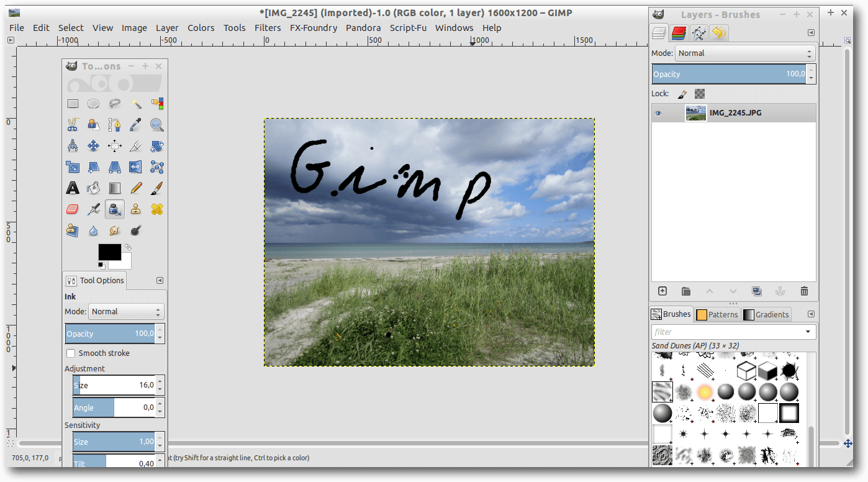This screenshot has height=482, width=868.
Task: Select the Rotate tool
Action: point(157,146)
